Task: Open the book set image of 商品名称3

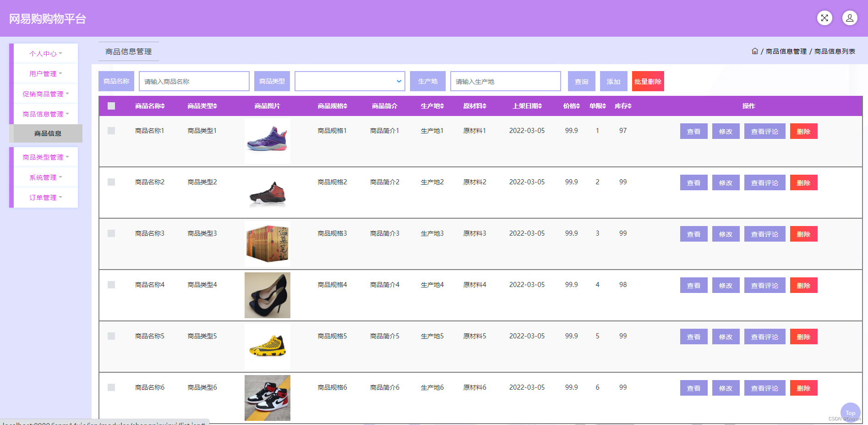Action: (267, 244)
